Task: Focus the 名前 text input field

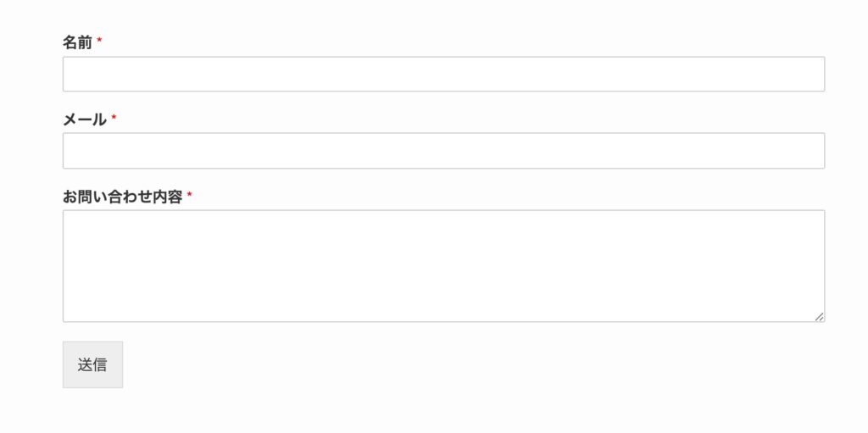Action: (x=443, y=75)
